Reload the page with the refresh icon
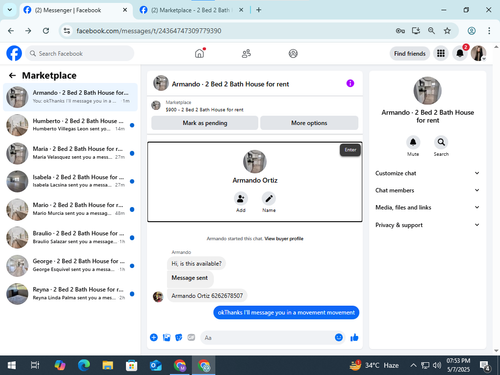The image size is (500, 375). point(46,31)
